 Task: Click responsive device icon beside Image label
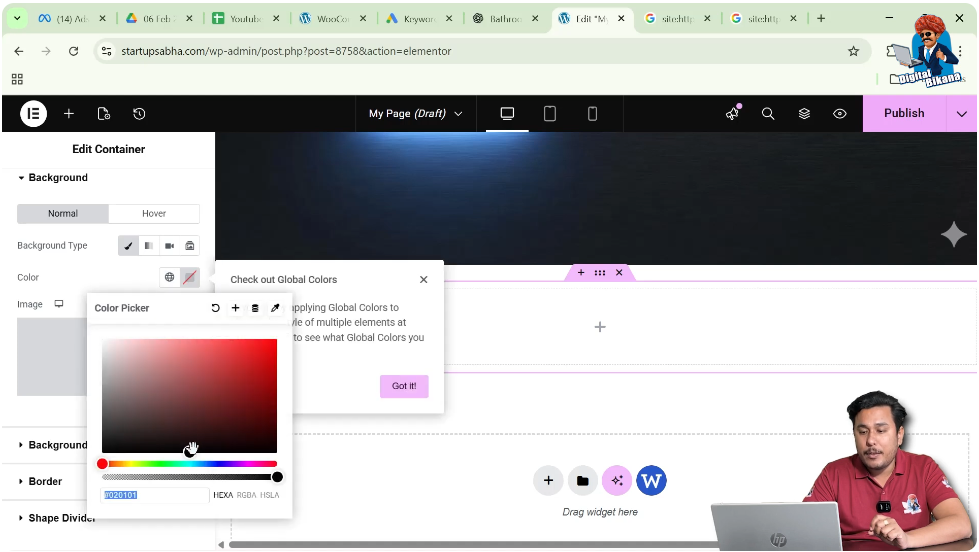point(59,304)
